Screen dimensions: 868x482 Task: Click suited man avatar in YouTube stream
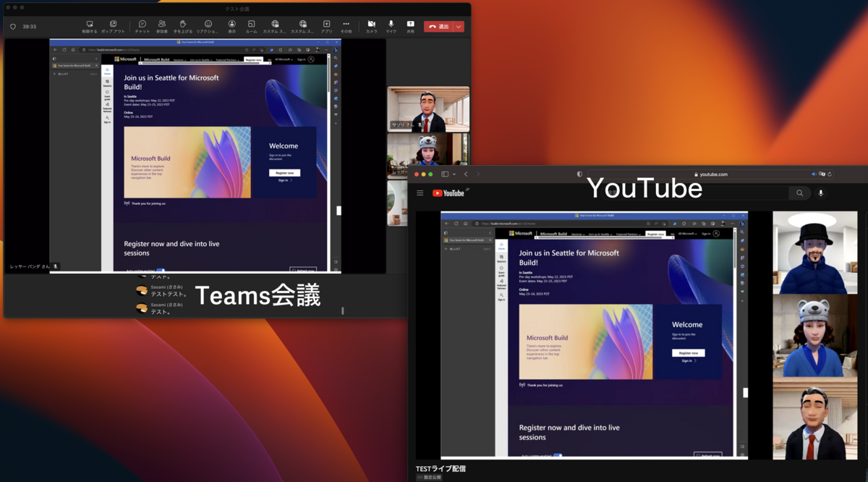[x=814, y=418]
